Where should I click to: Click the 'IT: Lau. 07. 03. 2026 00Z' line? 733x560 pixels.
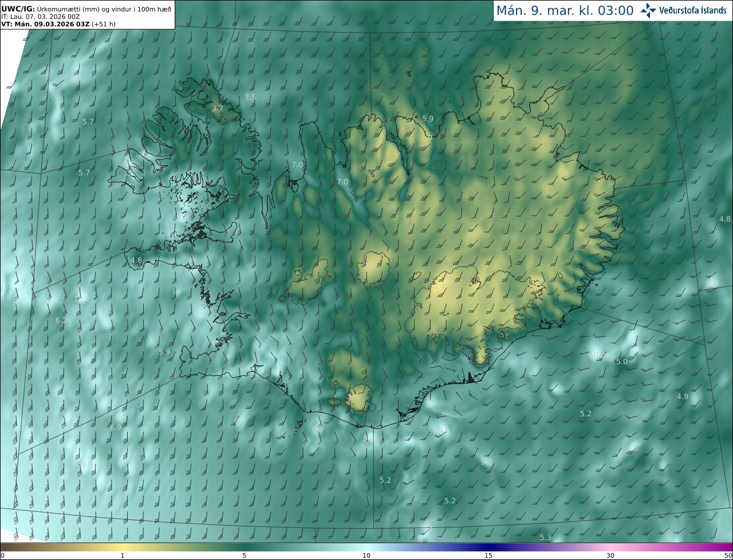(41, 17)
